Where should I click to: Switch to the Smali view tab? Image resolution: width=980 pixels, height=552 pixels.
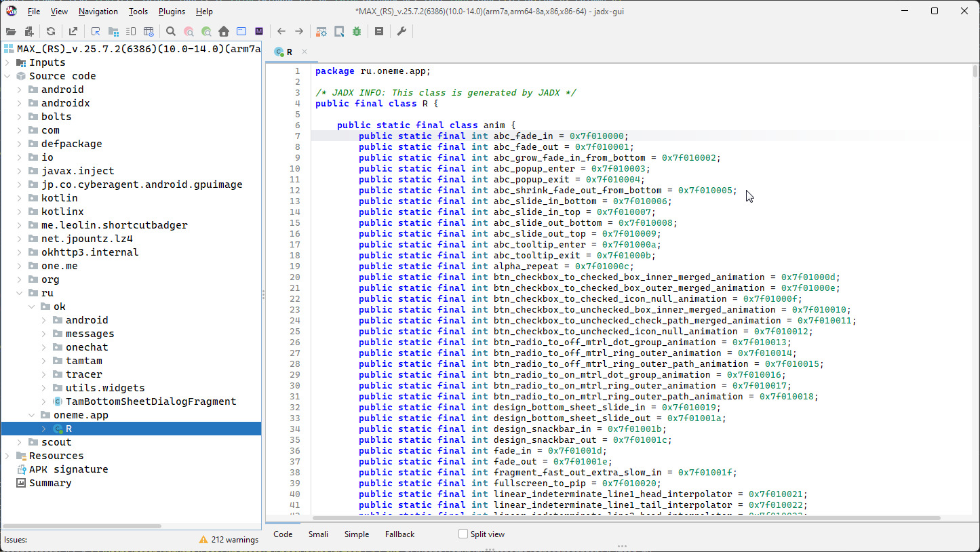pos(318,534)
